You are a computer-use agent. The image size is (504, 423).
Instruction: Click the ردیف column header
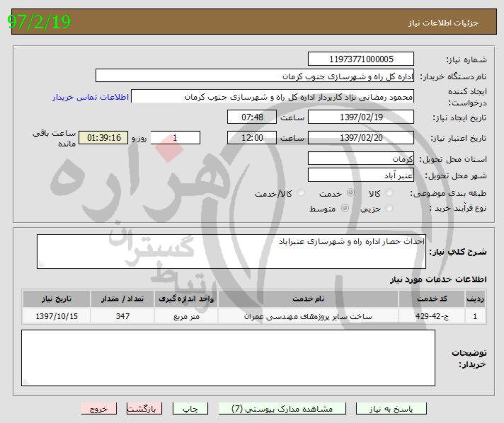pos(475,299)
